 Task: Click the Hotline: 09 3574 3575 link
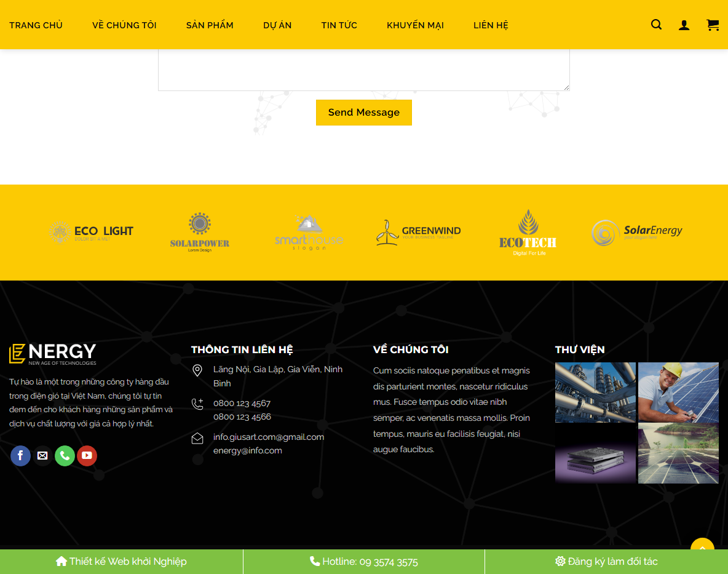point(364,562)
